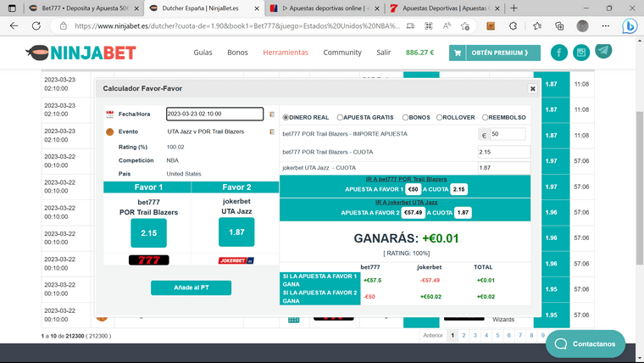Open browser extensions puzzle icon
644x363 pixels.
click(x=513, y=26)
